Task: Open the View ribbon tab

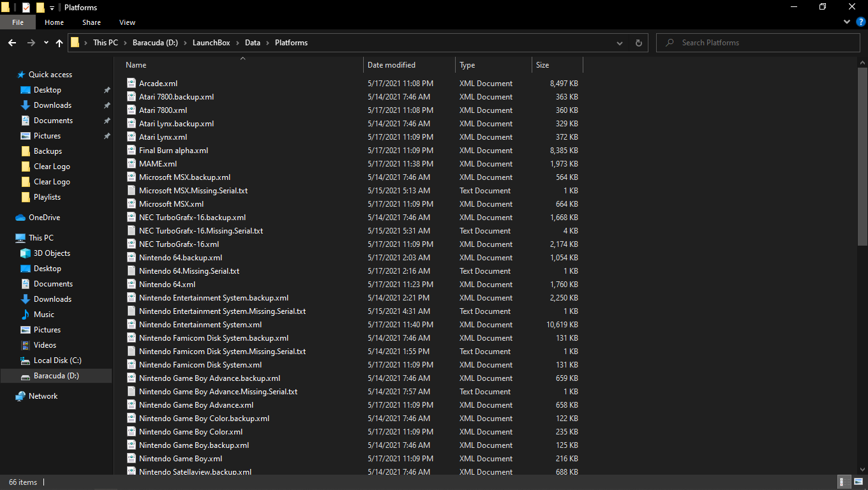Action: click(x=127, y=22)
